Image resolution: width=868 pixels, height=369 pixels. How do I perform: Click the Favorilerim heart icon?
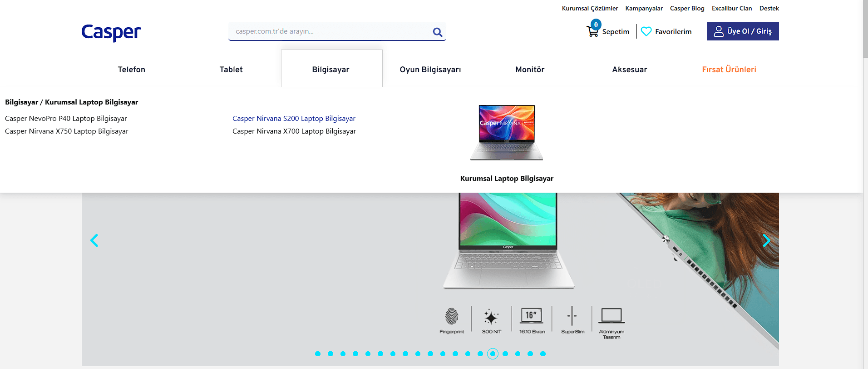coord(646,31)
